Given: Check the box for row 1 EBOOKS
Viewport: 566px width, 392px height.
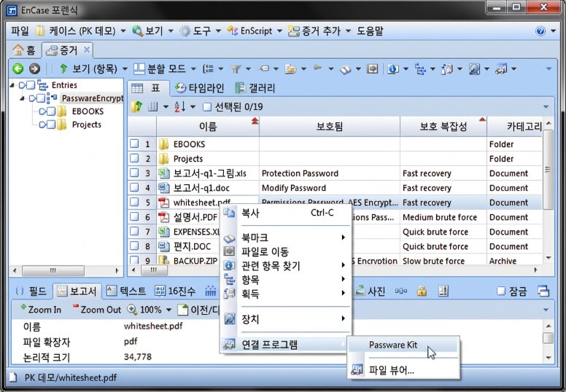Looking at the screenshot, I should tap(134, 144).
